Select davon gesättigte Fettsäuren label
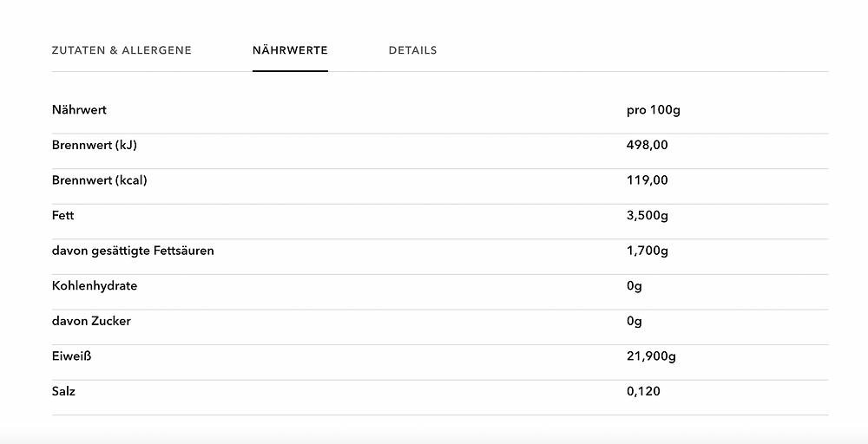The width and height of the screenshot is (868, 444). 133,251
